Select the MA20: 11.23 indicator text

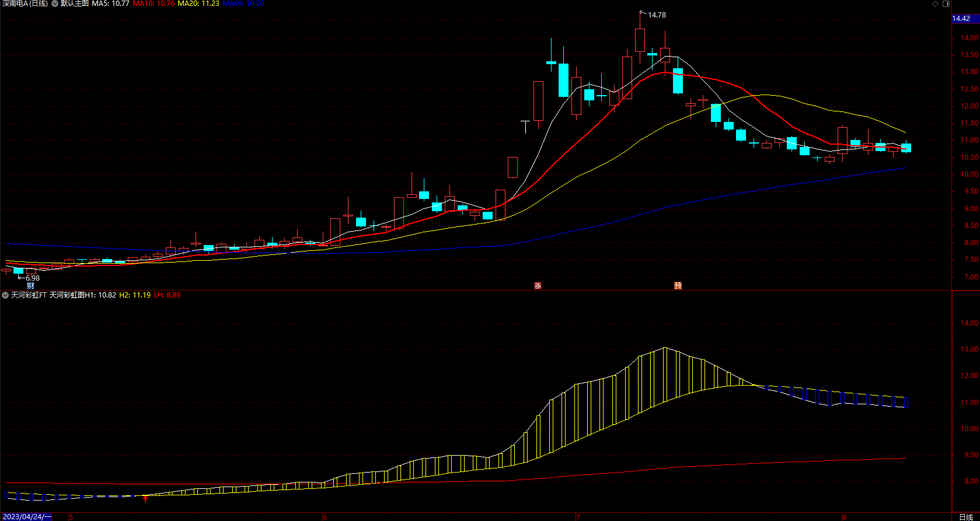pos(198,4)
